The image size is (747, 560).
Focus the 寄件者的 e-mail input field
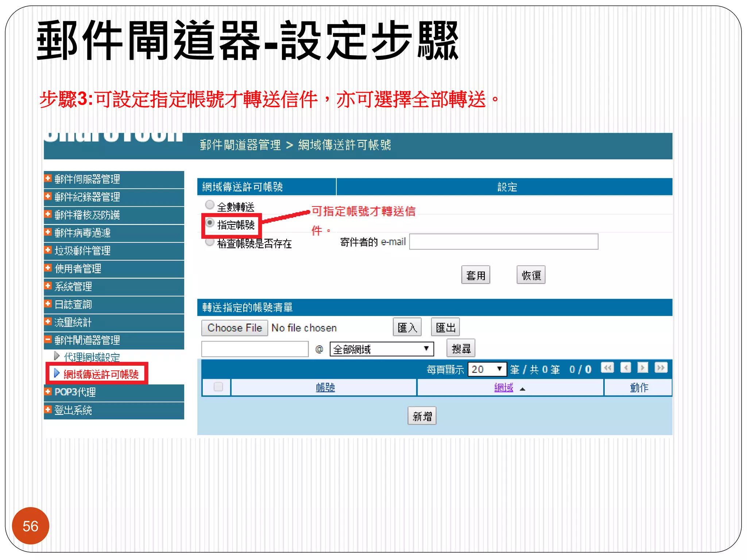point(504,242)
